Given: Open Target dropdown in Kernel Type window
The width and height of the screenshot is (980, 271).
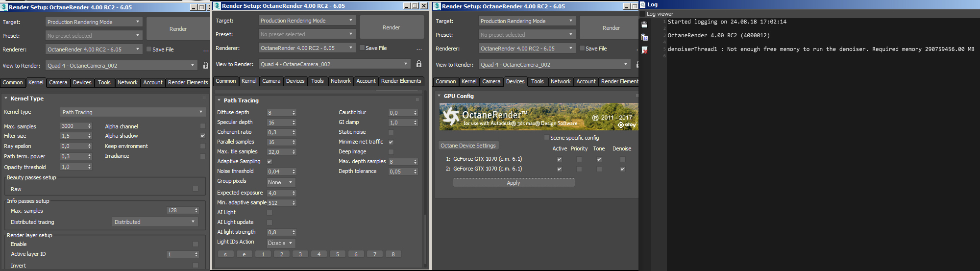Looking at the screenshot, I should point(94,22).
